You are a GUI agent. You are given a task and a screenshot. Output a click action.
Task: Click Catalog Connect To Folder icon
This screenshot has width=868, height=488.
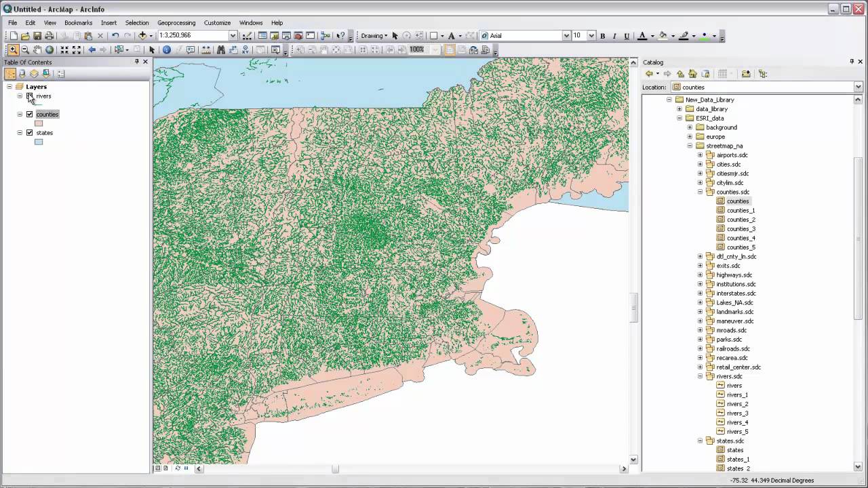click(x=746, y=74)
